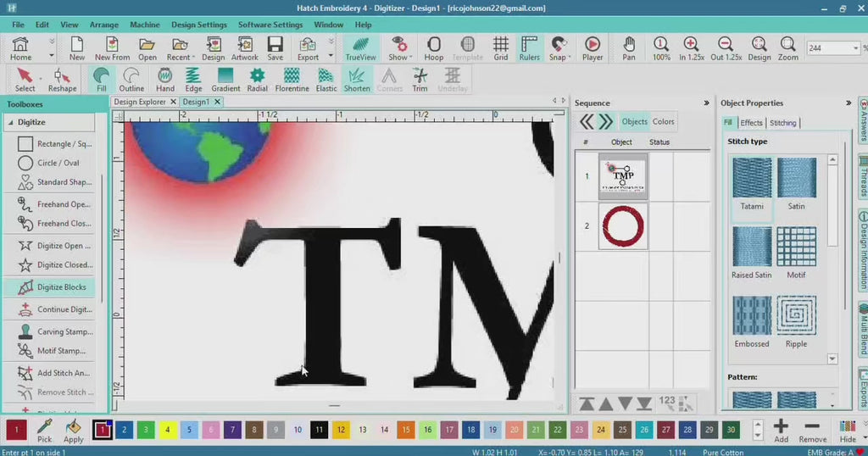Image resolution: width=868 pixels, height=456 pixels.
Task: Apply Gradient fill effect
Action: [225, 81]
